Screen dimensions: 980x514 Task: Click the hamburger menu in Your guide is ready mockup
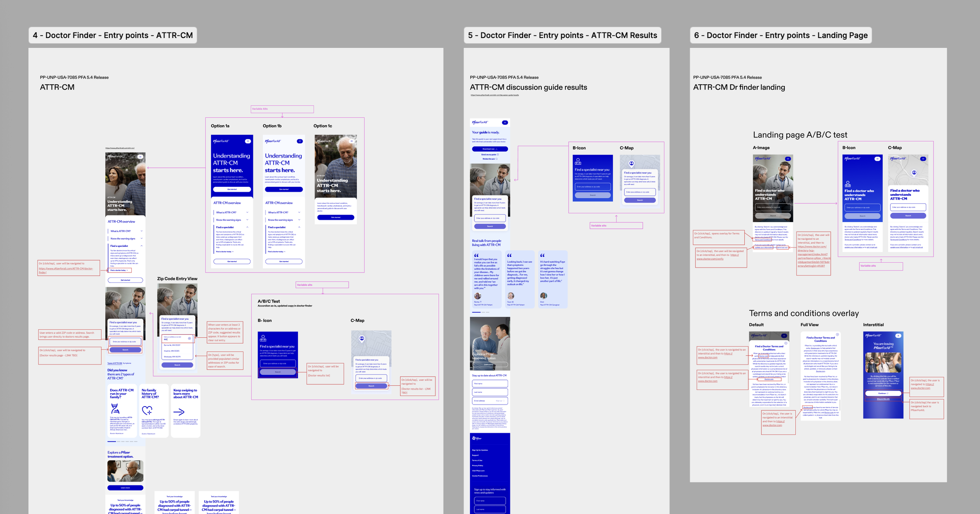505,122
